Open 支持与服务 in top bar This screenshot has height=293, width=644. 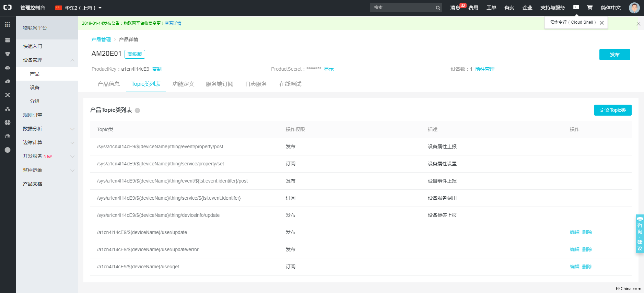tap(553, 8)
